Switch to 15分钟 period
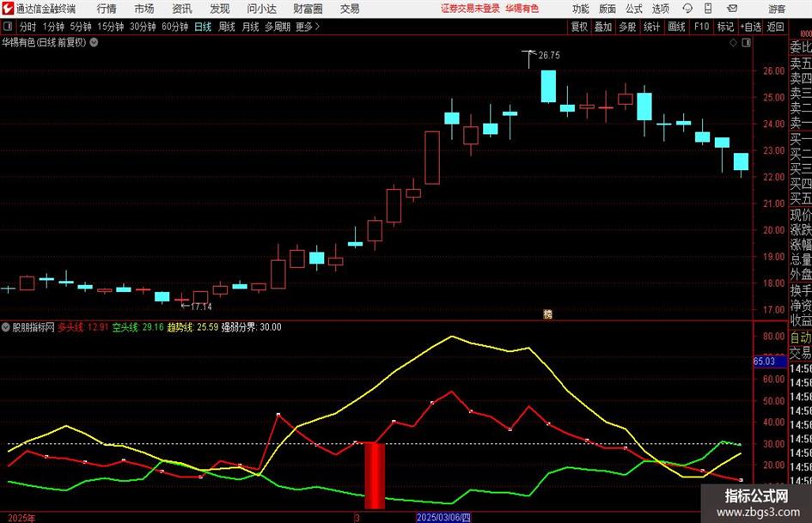The height and width of the screenshot is (523, 812). tap(110, 27)
